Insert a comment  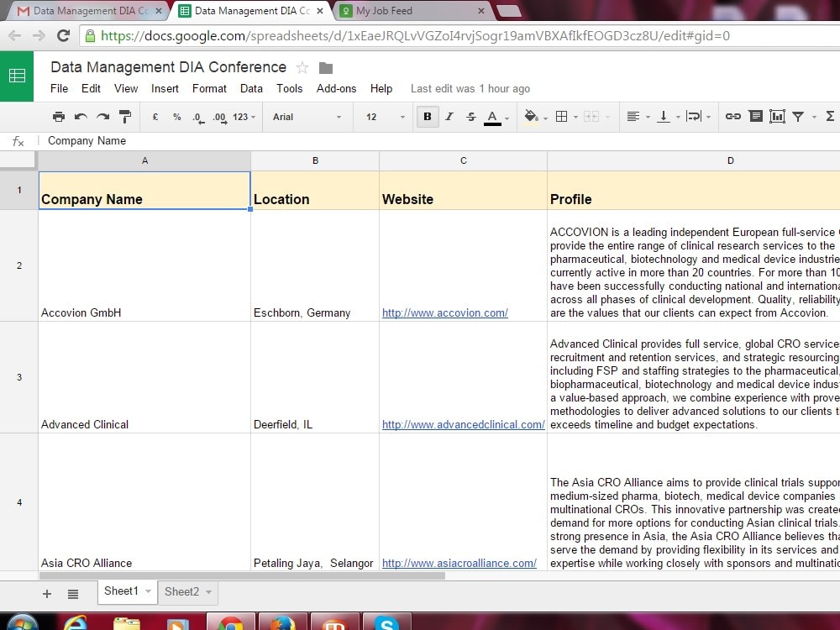(x=755, y=116)
